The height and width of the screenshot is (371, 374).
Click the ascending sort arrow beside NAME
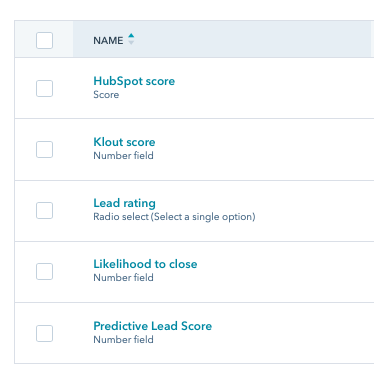point(131,36)
